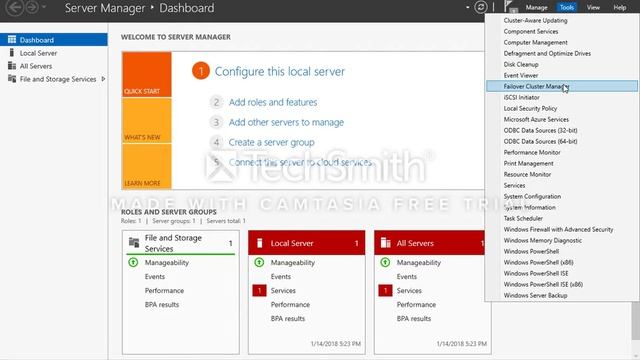Click the vertical scrollbar of the dashboard
This screenshot has height=360, width=640.
pyautogui.click(x=636, y=321)
